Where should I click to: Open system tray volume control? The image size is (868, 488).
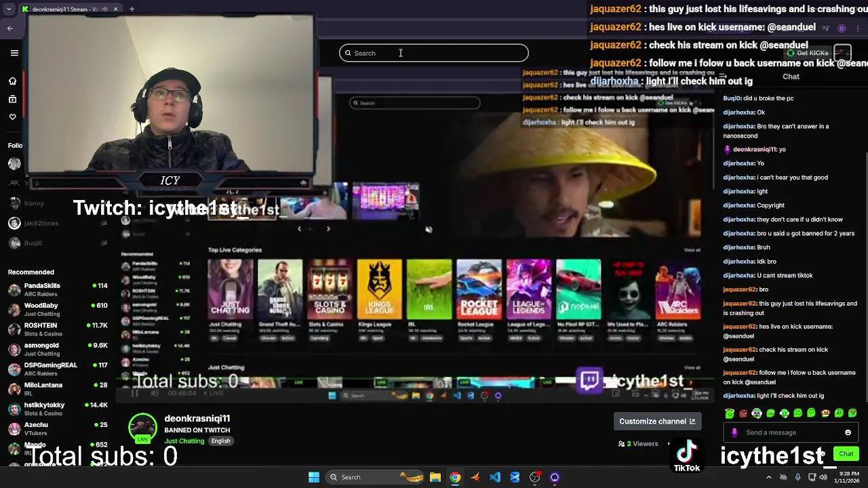pos(823,477)
